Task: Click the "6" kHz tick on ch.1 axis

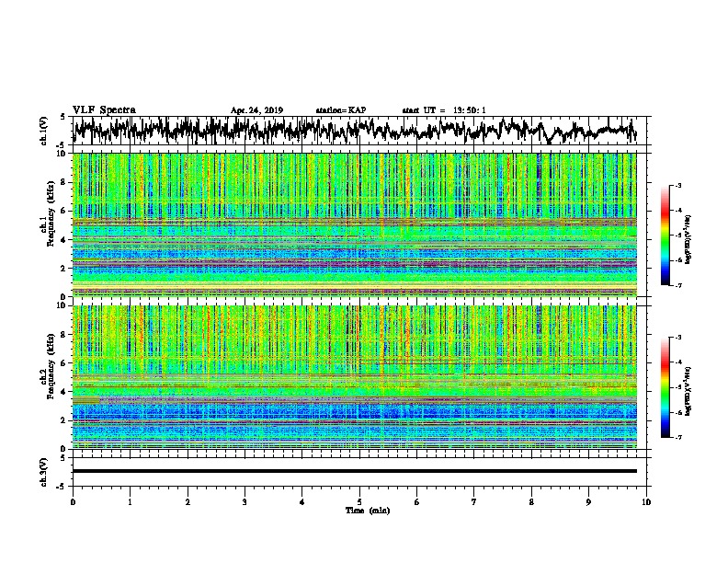Action: point(64,211)
